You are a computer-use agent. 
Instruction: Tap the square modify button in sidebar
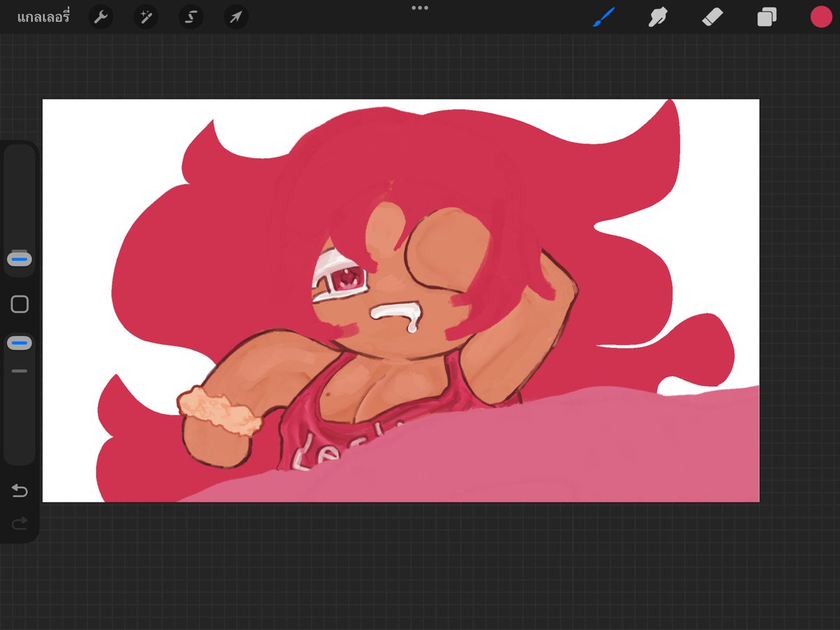(x=20, y=304)
